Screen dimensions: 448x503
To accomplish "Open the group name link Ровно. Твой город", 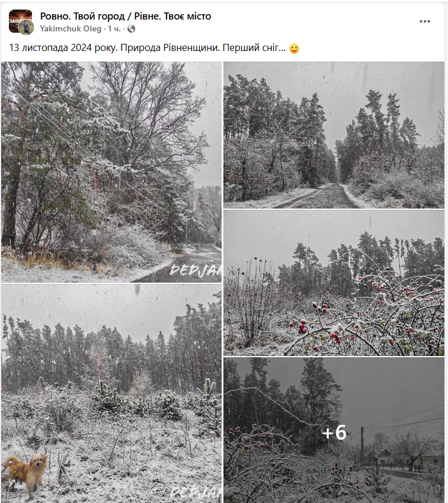I will coord(126,16).
